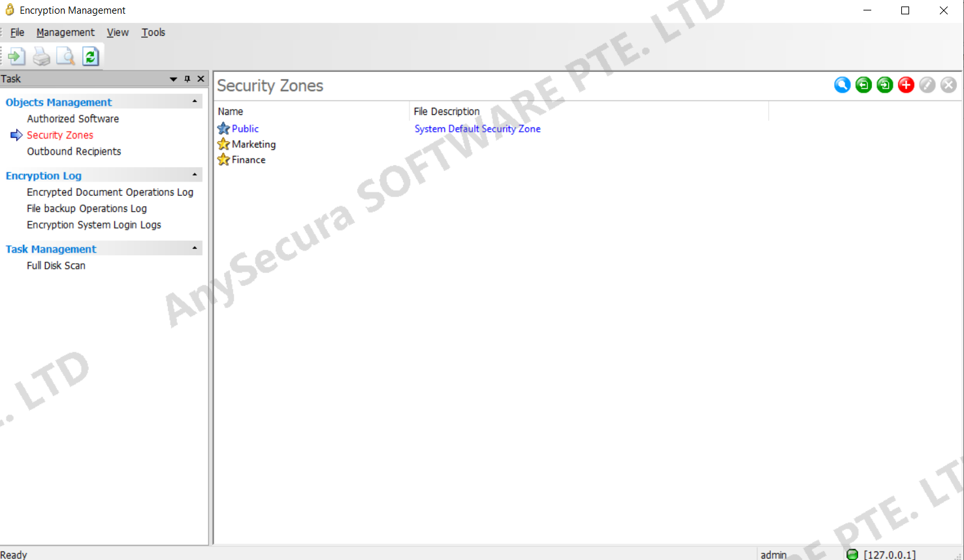Open the View menu
Screen dimensions: 964x560
(x=118, y=32)
